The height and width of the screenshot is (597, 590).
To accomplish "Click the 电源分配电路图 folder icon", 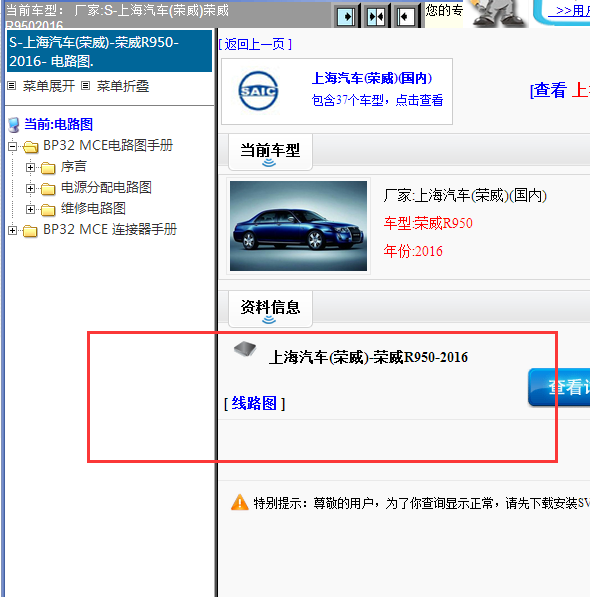I will pos(48,188).
